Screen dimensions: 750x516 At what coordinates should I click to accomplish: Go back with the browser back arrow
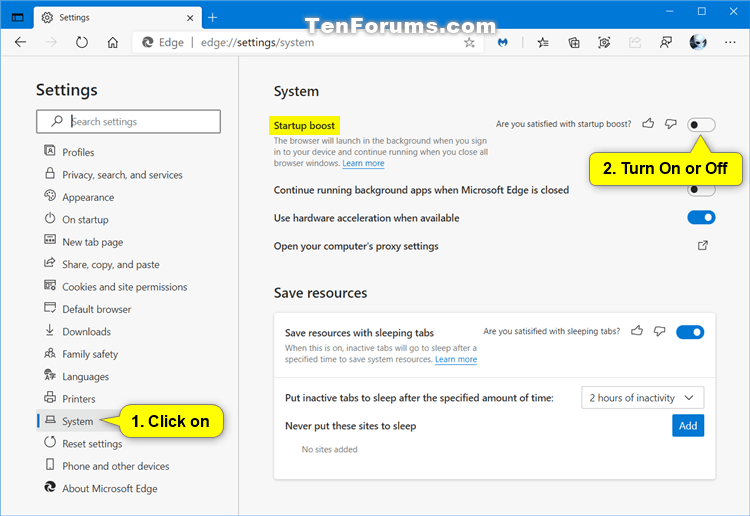(x=20, y=42)
